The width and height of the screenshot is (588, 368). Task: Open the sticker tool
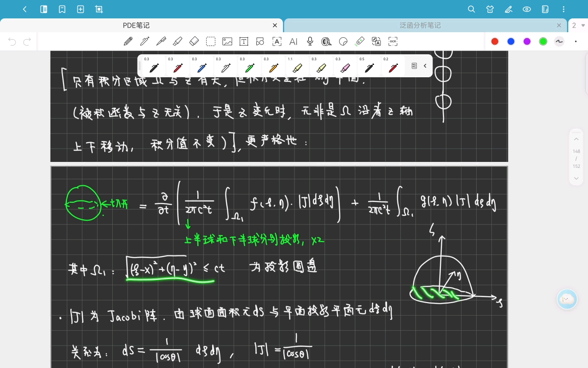coord(343,41)
